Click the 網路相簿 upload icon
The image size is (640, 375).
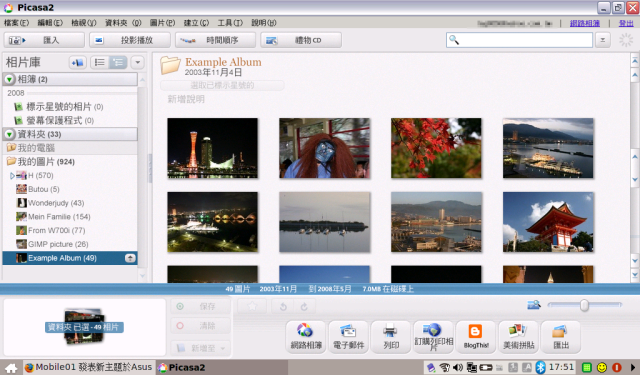click(x=306, y=337)
